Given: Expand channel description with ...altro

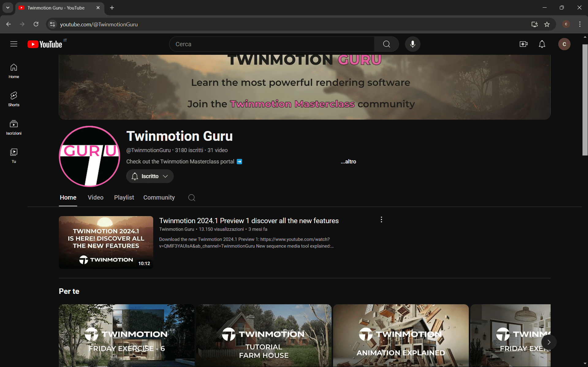Looking at the screenshot, I should point(348,162).
